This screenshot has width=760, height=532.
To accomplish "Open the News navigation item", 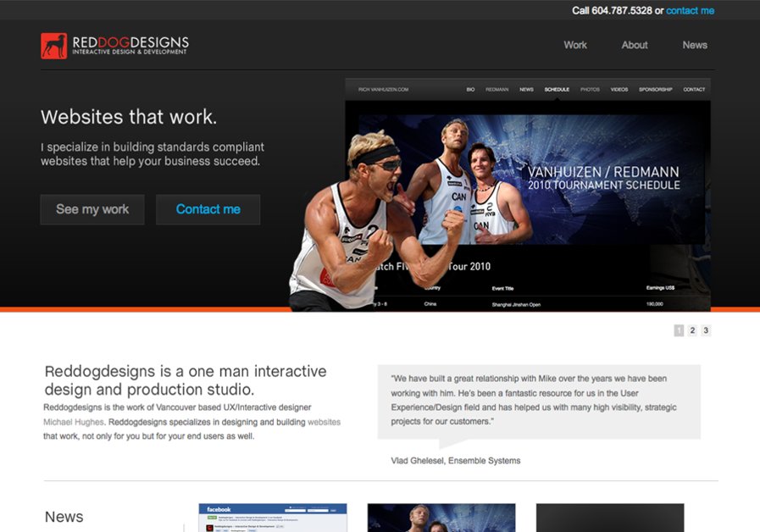I will [695, 45].
